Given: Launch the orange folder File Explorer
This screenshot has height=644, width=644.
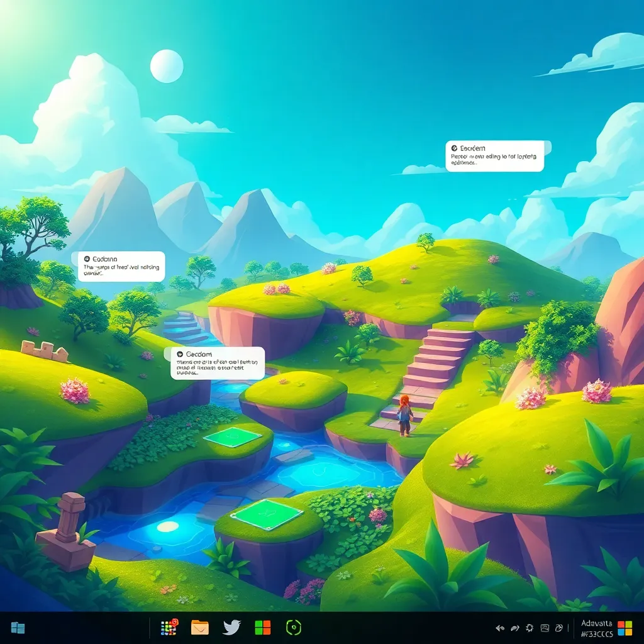Looking at the screenshot, I should click(x=199, y=627).
